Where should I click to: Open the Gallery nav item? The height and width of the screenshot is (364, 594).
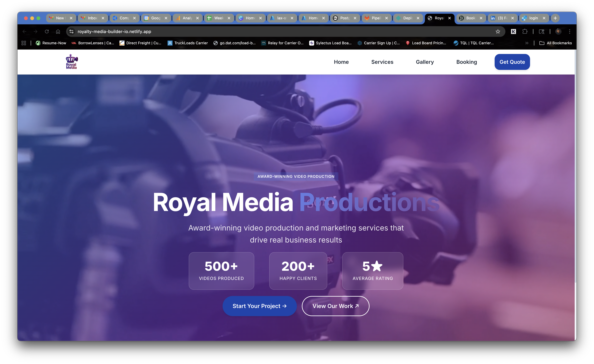425,62
